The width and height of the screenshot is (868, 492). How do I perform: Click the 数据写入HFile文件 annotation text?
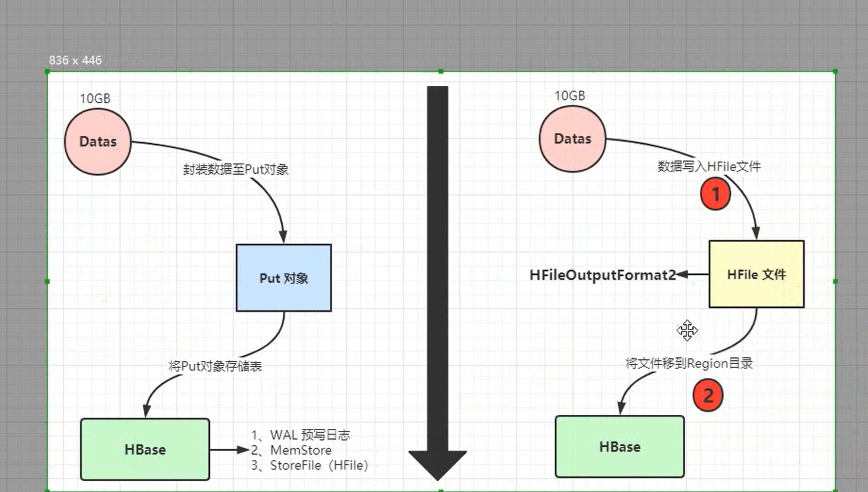point(709,166)
